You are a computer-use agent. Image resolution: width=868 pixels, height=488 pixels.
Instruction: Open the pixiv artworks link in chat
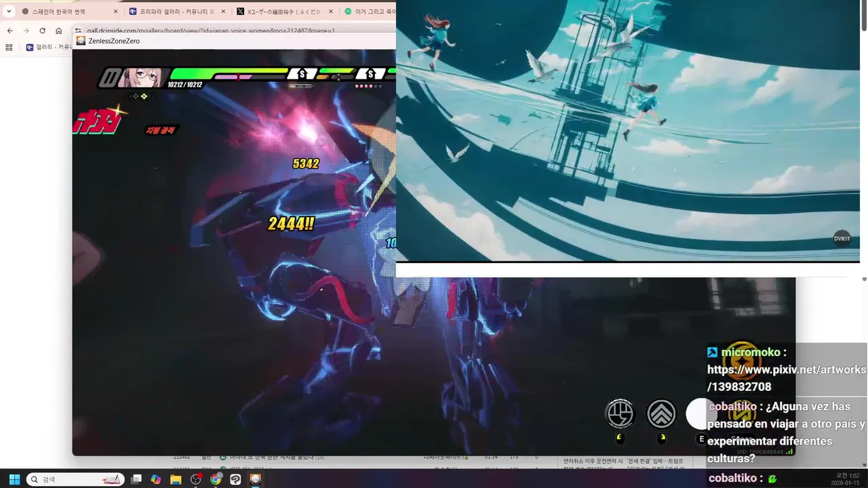tap(787, 378)
